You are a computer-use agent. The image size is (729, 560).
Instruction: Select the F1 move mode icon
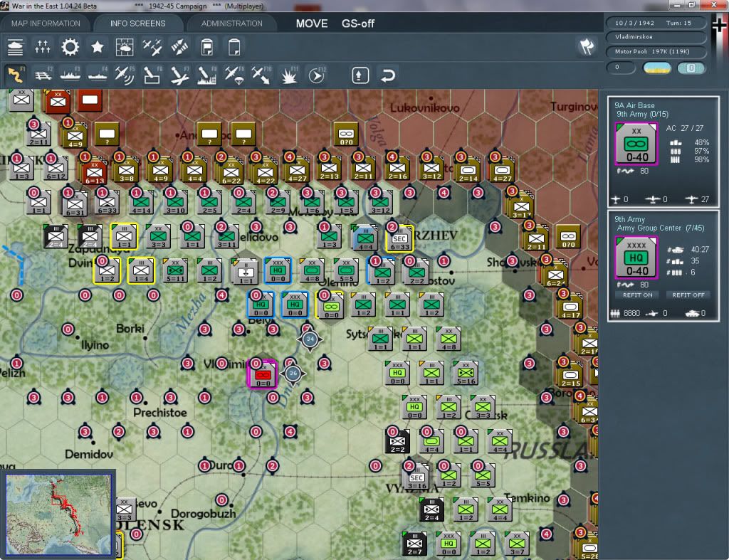point(16,75)
